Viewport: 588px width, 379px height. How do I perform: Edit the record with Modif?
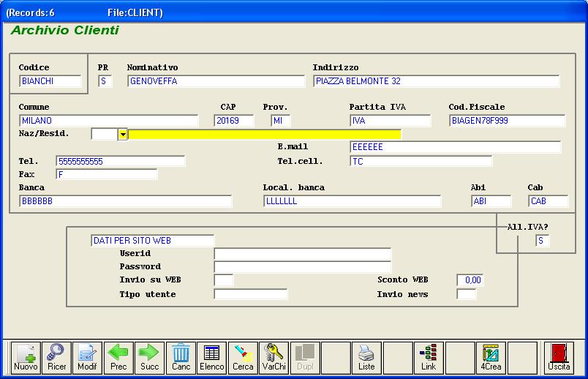pyautogui.click(x=87, y=358)
